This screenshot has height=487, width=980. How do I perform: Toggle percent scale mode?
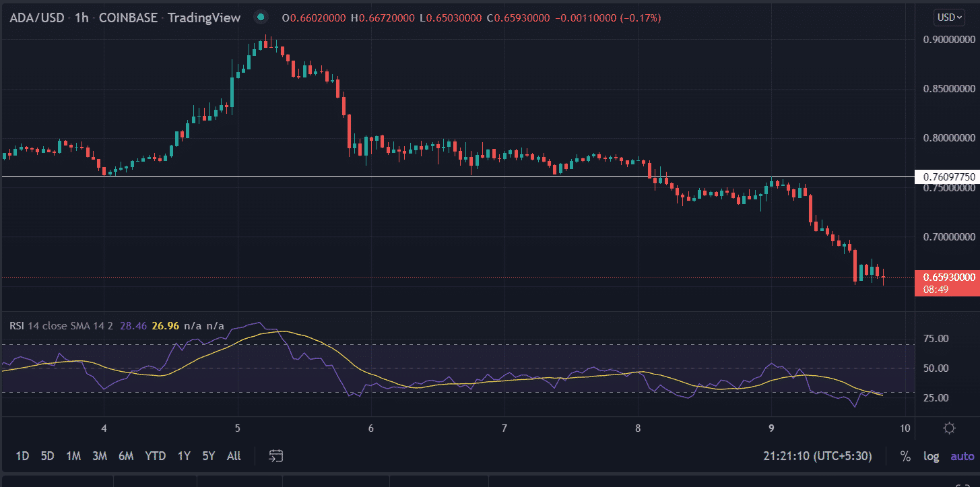(905, 456)
